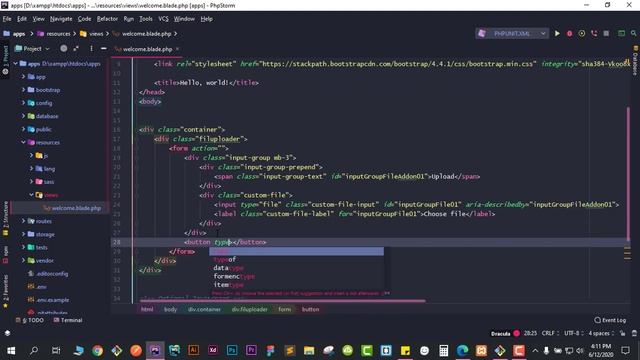Select the welcome.blade.php editor tab

pyautogui.click(x=147, y=49)
